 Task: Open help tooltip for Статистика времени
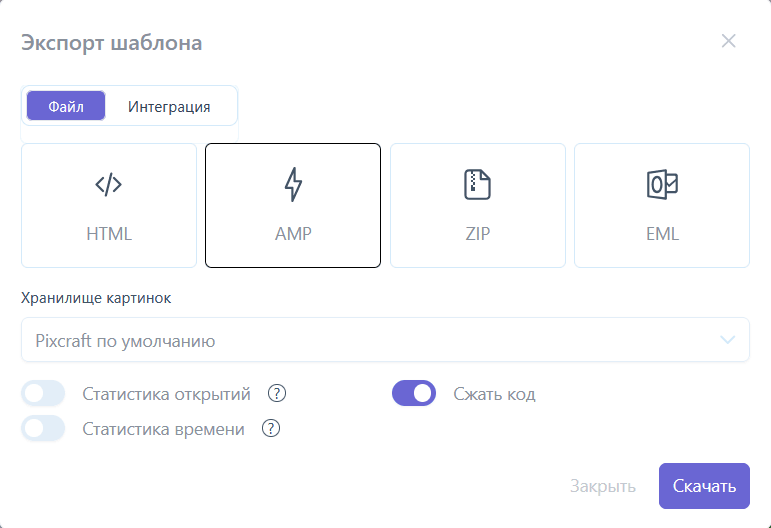[x=271, y=429]
